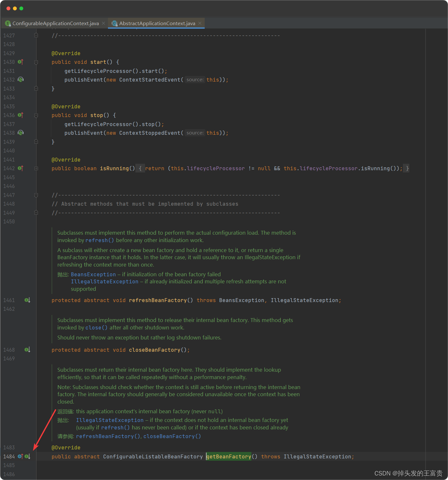Switch to the ConfigurableApplicationContext.java tab

click(x=55, y=23)
